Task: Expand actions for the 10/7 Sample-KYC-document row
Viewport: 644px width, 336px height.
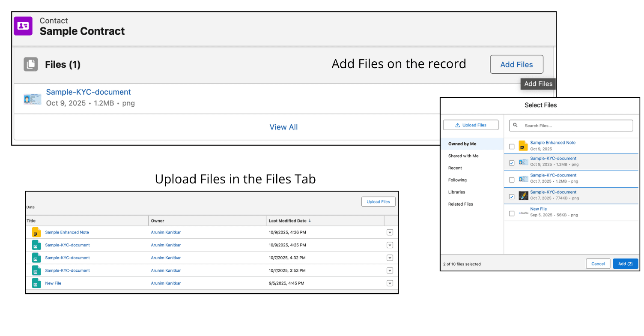Action: click(390, 258)
